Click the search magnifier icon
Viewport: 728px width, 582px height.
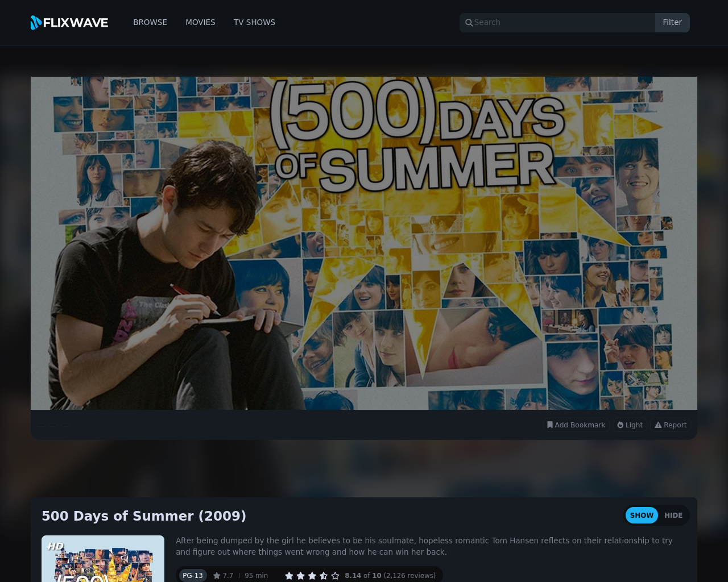pos(469,23)
